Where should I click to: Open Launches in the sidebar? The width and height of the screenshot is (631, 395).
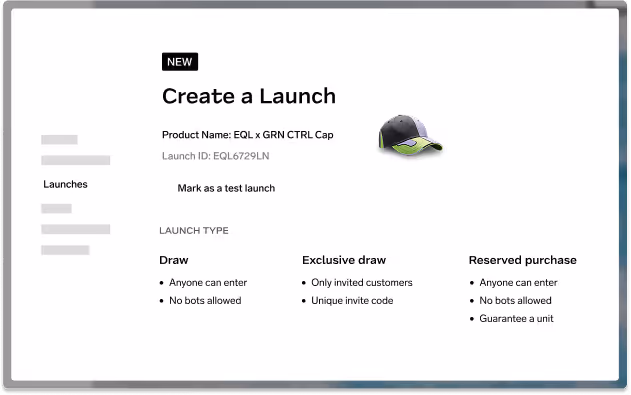pos(65,184)
